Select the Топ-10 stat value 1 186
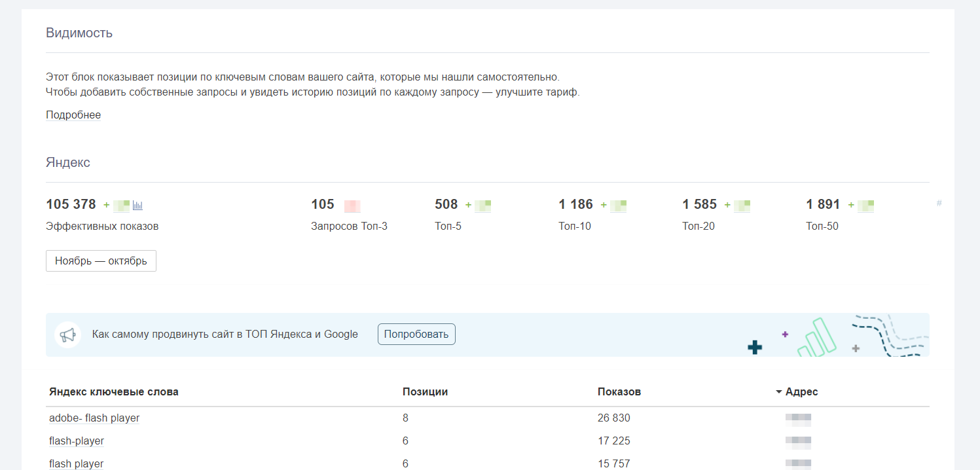This screenshot has width=980, height=470. 575,204
